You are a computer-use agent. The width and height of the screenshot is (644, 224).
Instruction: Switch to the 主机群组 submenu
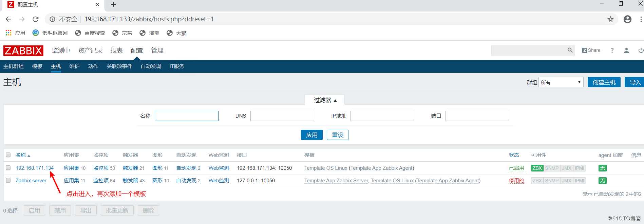tap(14, 66)
